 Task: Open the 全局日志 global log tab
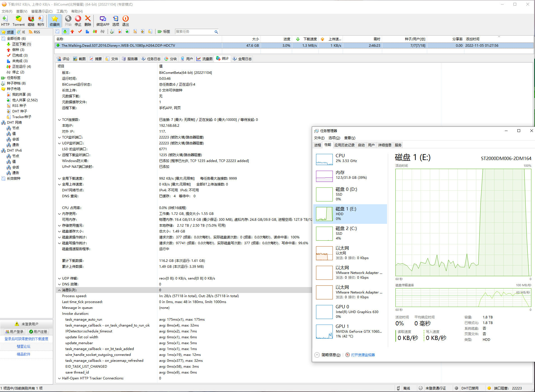point(242,59)
